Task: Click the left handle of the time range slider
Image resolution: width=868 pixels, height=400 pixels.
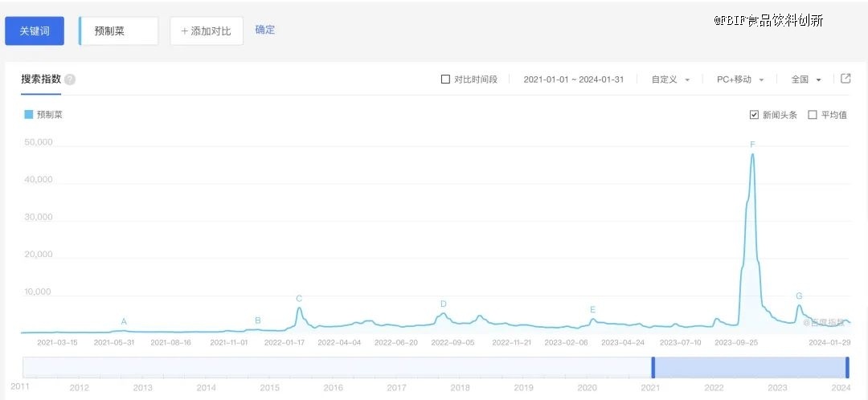Action: [653, 368]
